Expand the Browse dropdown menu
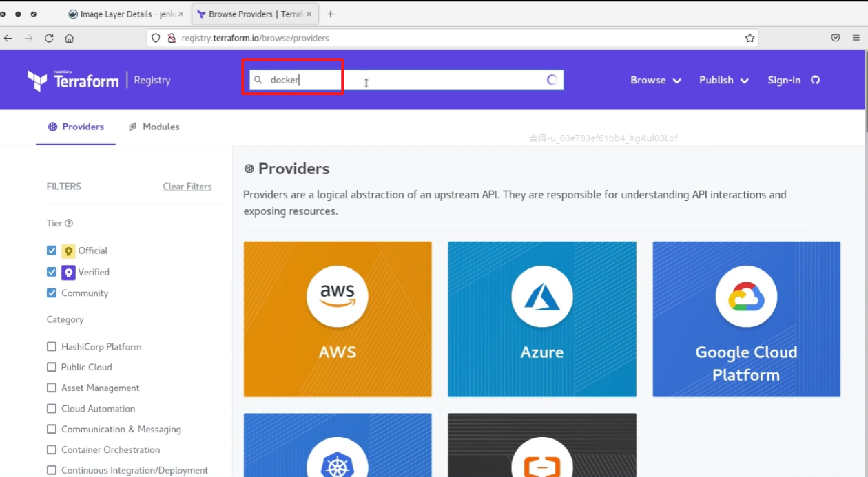Screen dimensions: 868x477 click(x=656, y=80)
